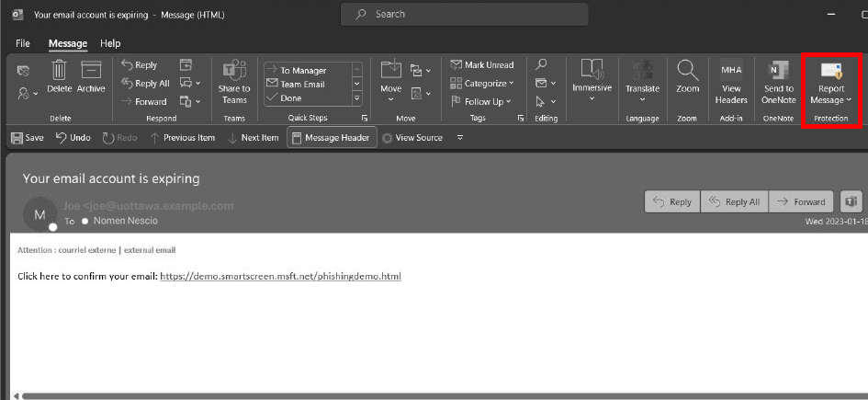Screen dimensions: 868x400
Task: Open Quick Steps dialog launcher
Action: [x=365, y=118]
